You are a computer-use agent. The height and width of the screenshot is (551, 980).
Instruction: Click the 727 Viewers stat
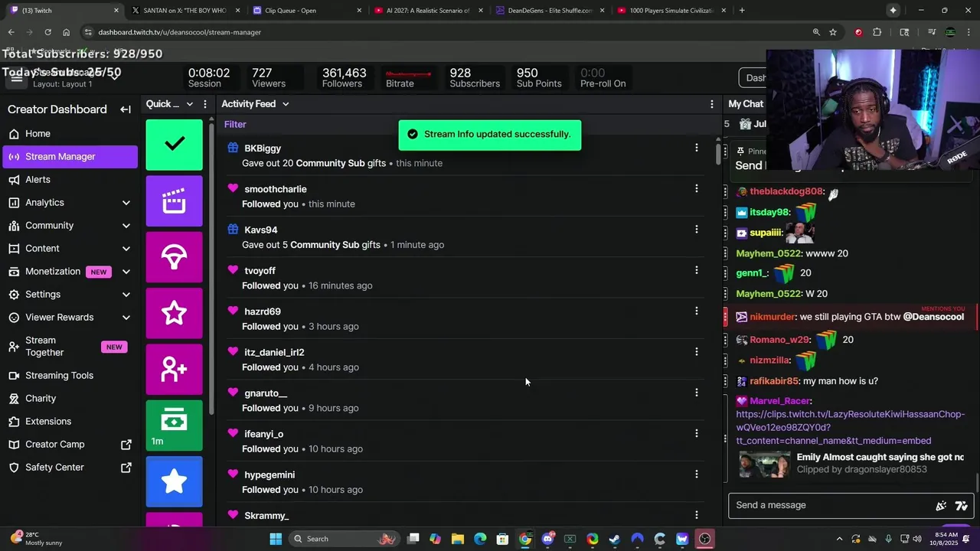click(269, 78)
